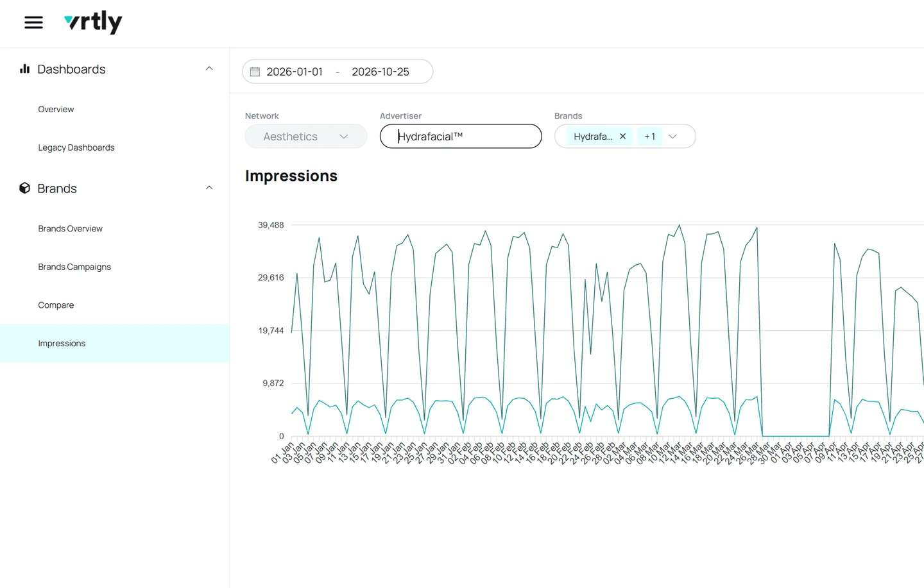Show the +1 additional brands tag

pos(650,137)
